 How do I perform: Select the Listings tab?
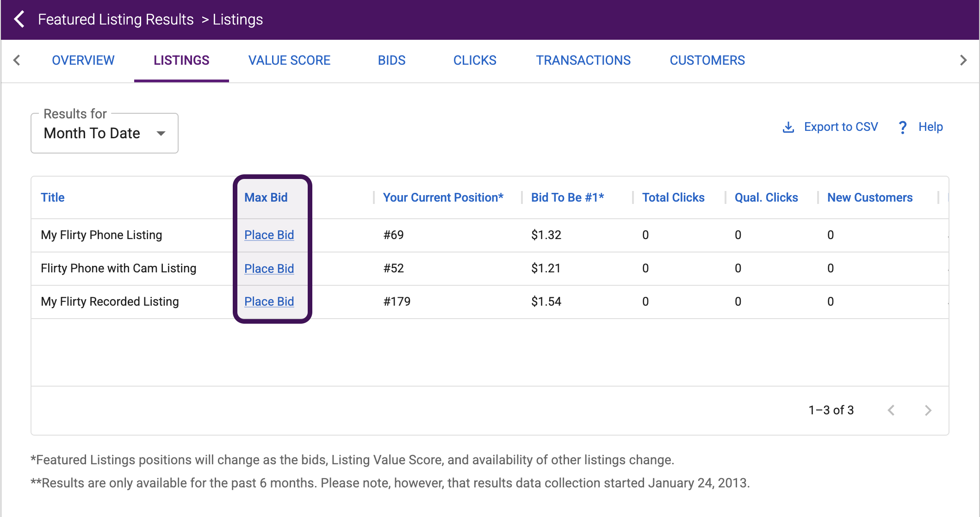click(x=181, y=60)
